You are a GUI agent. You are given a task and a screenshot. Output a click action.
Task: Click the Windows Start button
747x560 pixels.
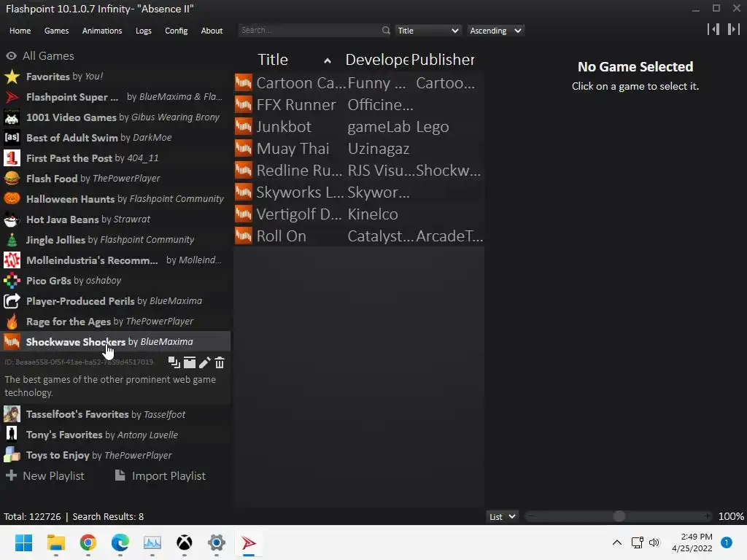pyautogui.click(x=23, y=542)
